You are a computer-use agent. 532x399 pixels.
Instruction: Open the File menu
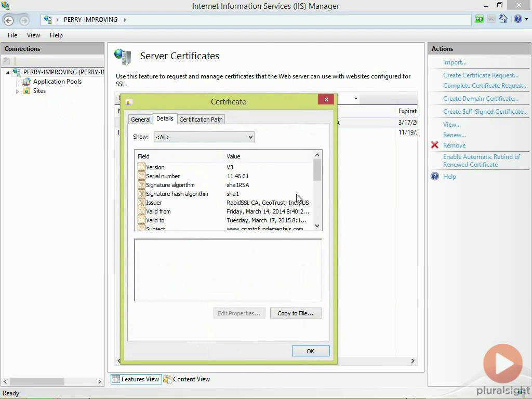pyautogui.click(x=12, y=35)
